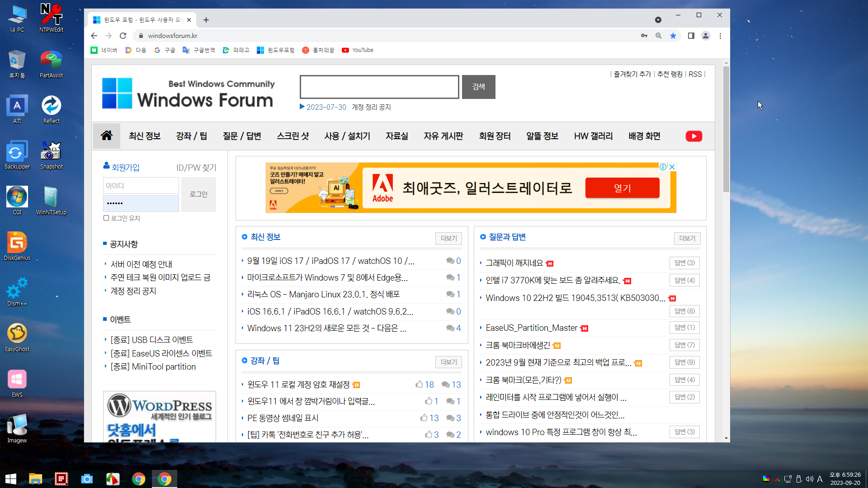The image size is (868, 488).
Task: Open the camera app in the taskbar
Action: [87, 479]
